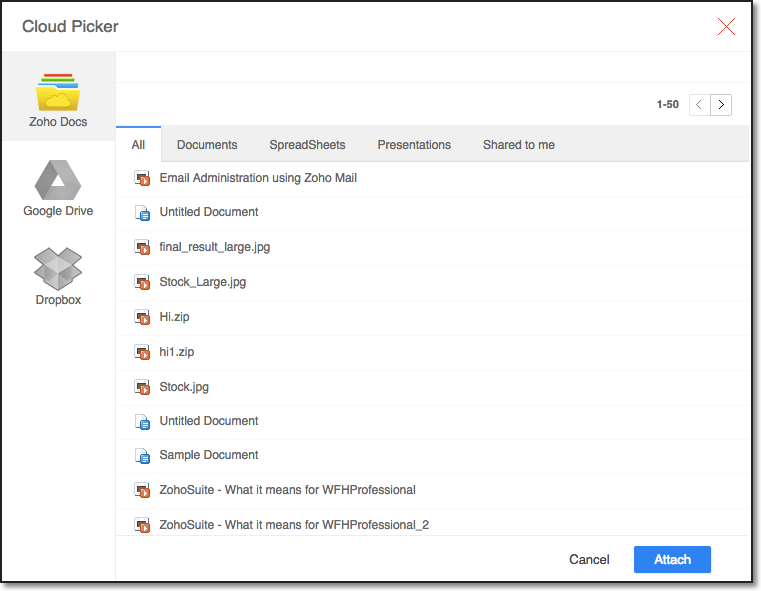Select ZohoSuite WFHProfessional_2 file
This screenshot has width=761, height=591.
pyautogui.click(x=294, y=524)
